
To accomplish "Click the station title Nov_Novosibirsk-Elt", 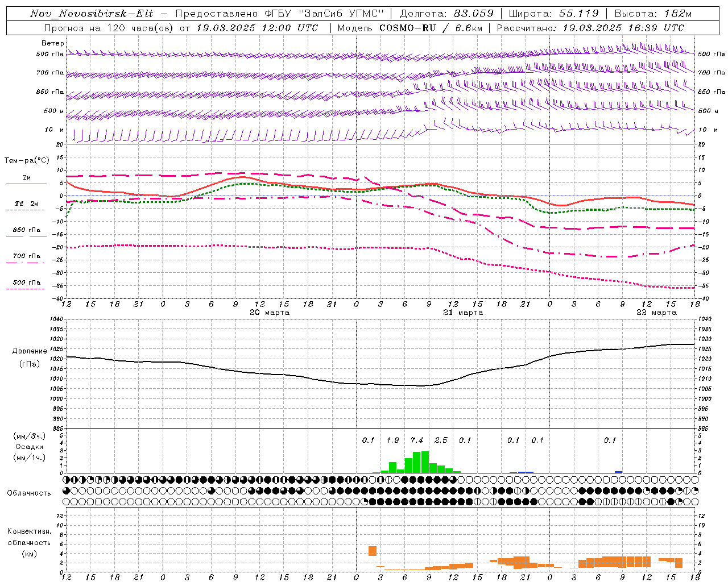I will click(x=91, y=14).
